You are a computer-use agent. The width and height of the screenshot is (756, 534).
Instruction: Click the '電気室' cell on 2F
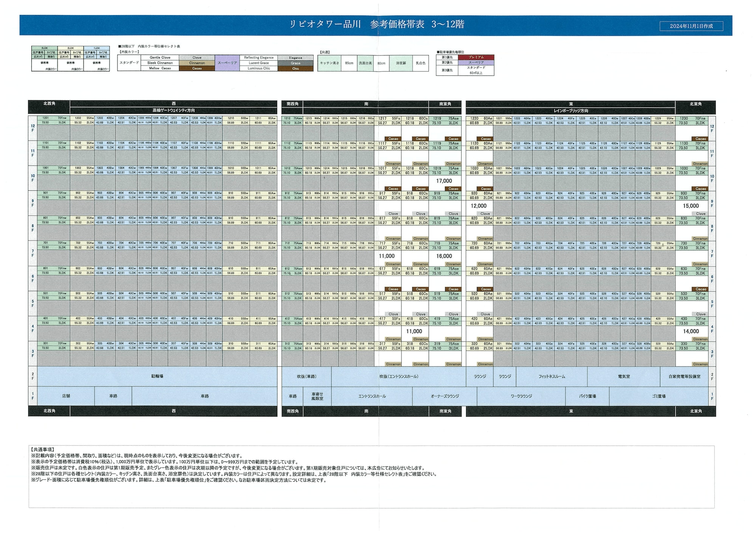pyautogui.click(x=624, y=377)
